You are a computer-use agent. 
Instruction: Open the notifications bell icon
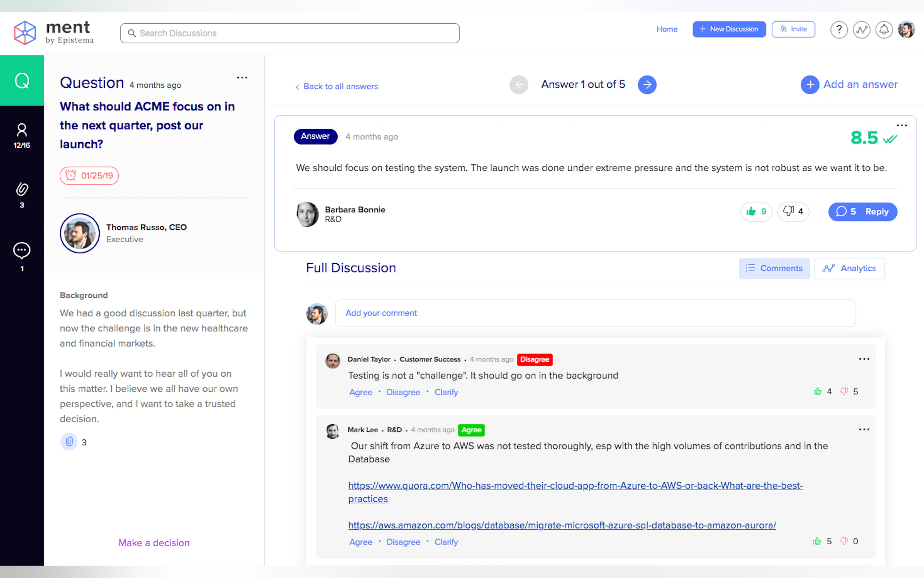[x=884, y=29]
